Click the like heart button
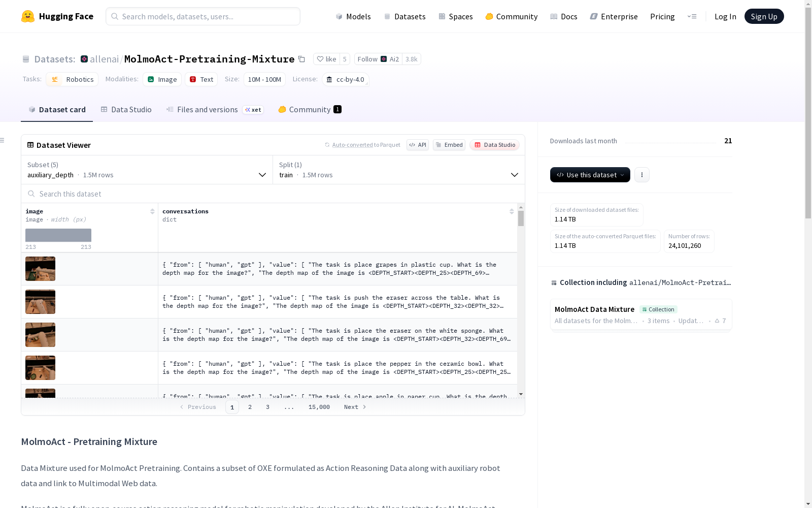The width and height of the screenshot is (812, 508). point(326,59)
